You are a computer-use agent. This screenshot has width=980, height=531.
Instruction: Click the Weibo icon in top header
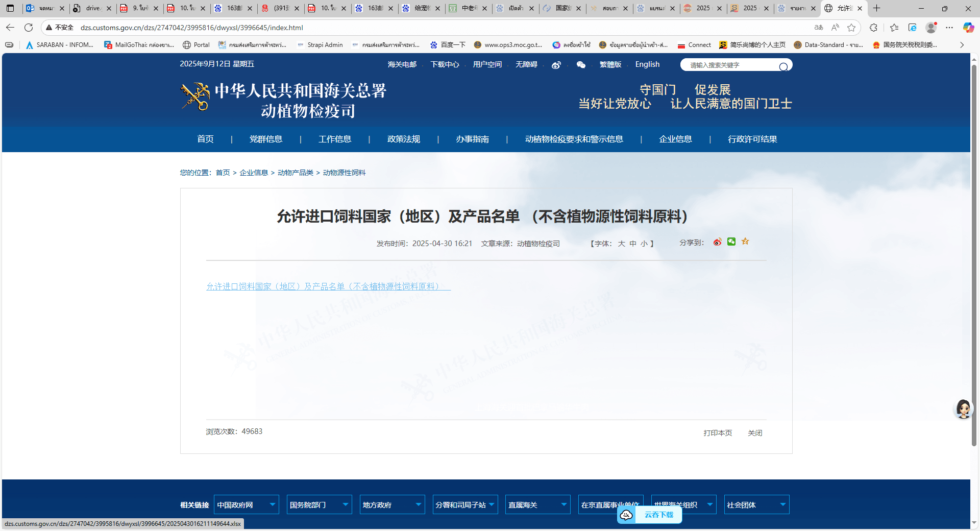point(556,65)
